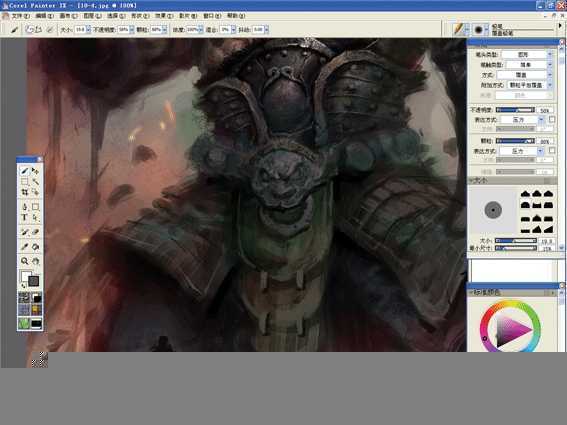This screenshot has height=425, width=567.
Task: Open the Pattern selector in toolbox
Action: coord(24,310)
